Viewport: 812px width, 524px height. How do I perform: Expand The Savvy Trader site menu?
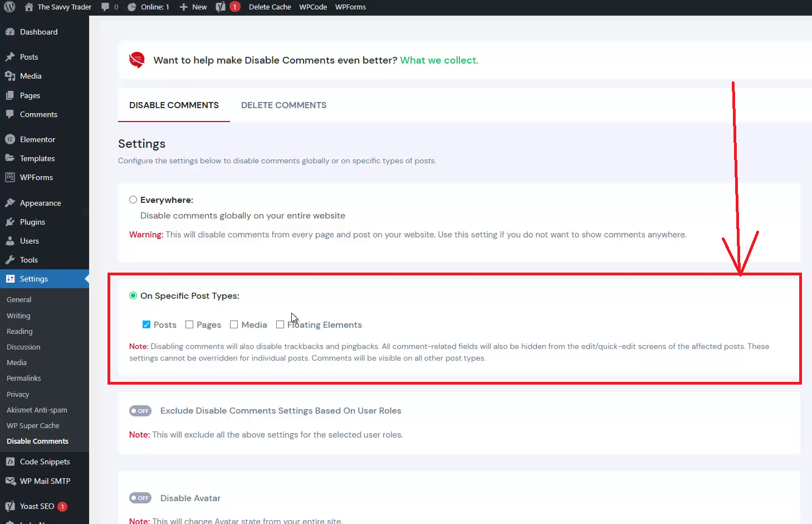pyautogui.click(x=64, y=7)
